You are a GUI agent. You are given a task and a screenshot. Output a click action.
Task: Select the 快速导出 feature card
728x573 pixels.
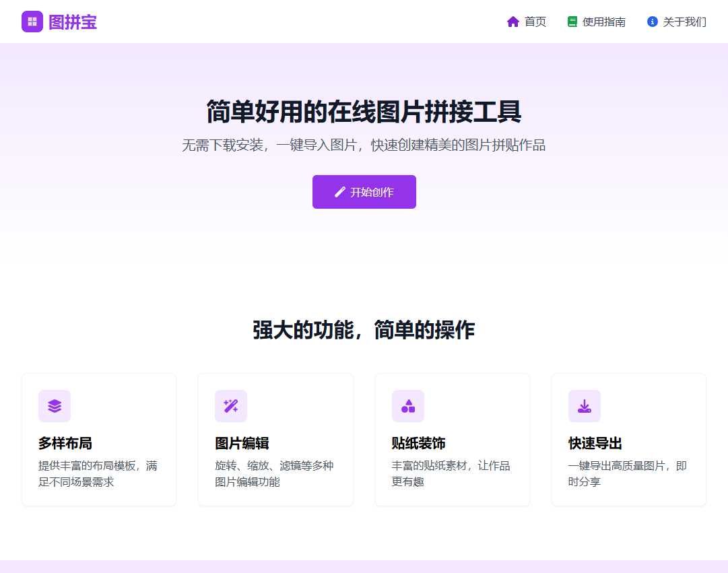pos(628,439)
